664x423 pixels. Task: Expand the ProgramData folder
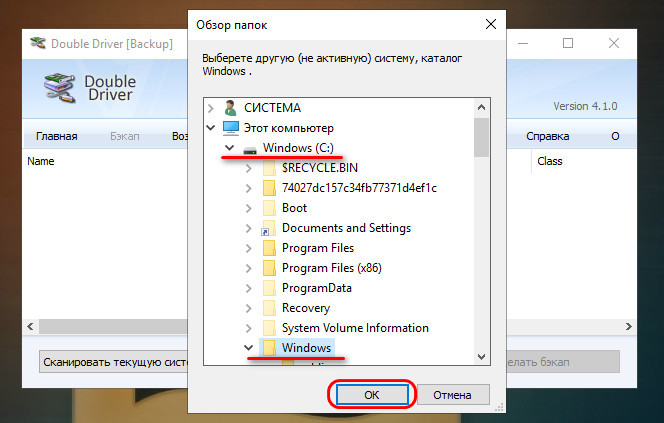click(x=249, y=288)
